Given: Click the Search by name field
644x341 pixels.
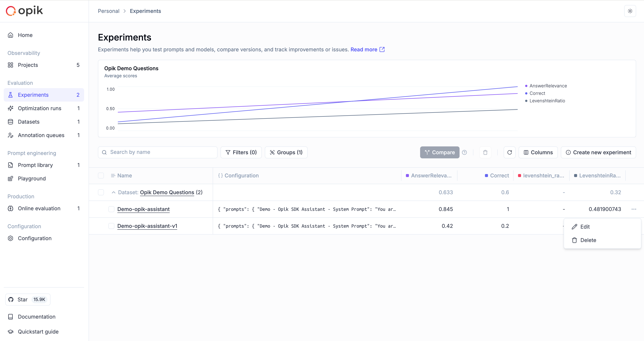Looking at the screenshot, I should click(x=158, y=152).
